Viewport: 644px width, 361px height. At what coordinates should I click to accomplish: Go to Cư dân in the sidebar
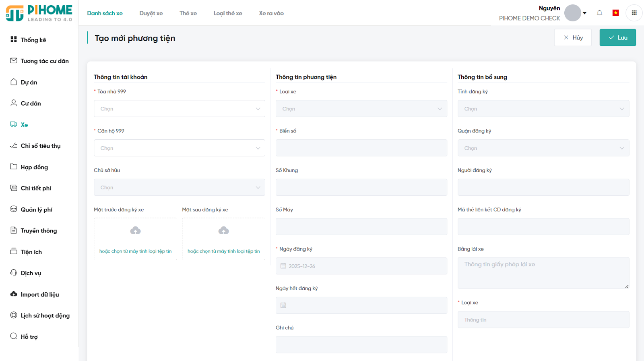(x=31, y=104)
